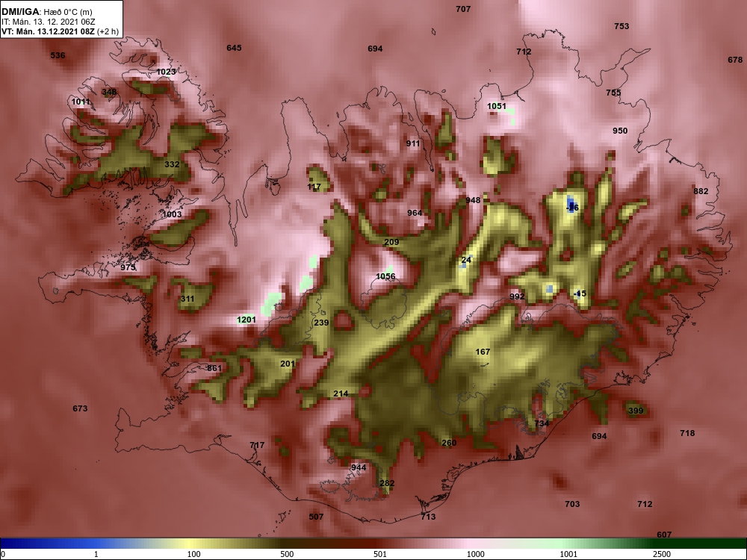This screenshot has width=747, height=560.
Task: Select the scale label '1001'
Action: tap(568, 554)
